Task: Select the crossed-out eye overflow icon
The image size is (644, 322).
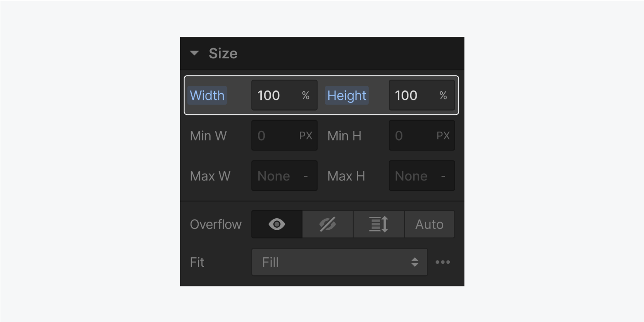Action: (327, 224)
